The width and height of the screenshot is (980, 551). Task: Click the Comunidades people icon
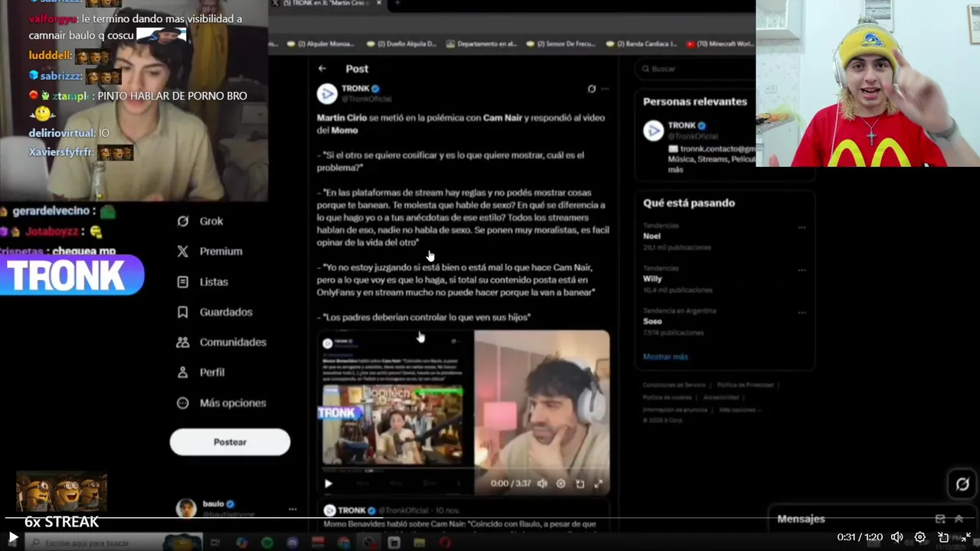click(182, 342)
